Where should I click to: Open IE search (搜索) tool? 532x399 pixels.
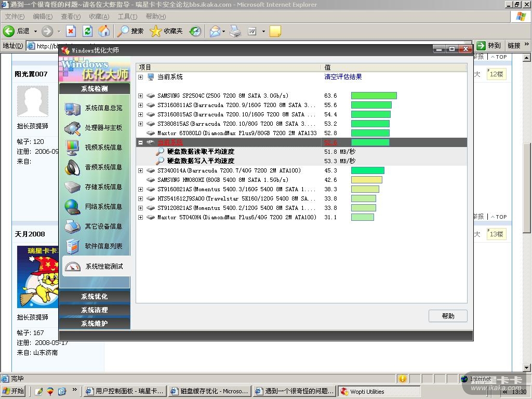click(x=130, y=31)
